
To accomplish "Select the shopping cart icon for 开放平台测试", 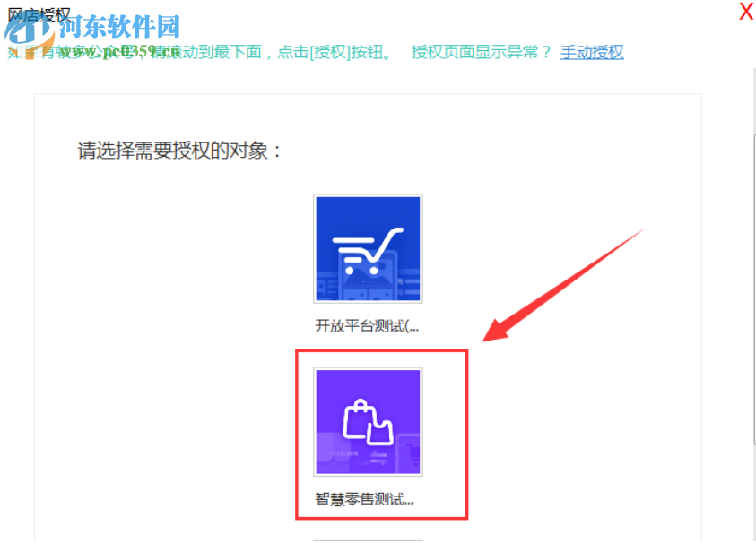I will 368,248.
